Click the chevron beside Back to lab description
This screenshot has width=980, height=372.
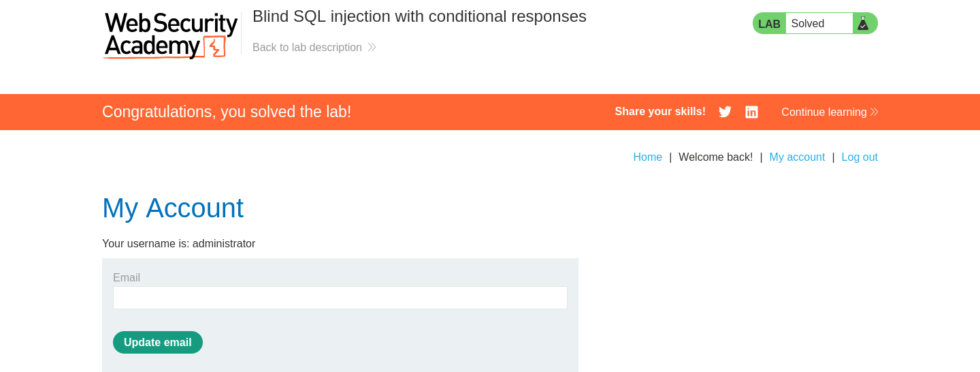pyautogui.click(x=372, y=47)
